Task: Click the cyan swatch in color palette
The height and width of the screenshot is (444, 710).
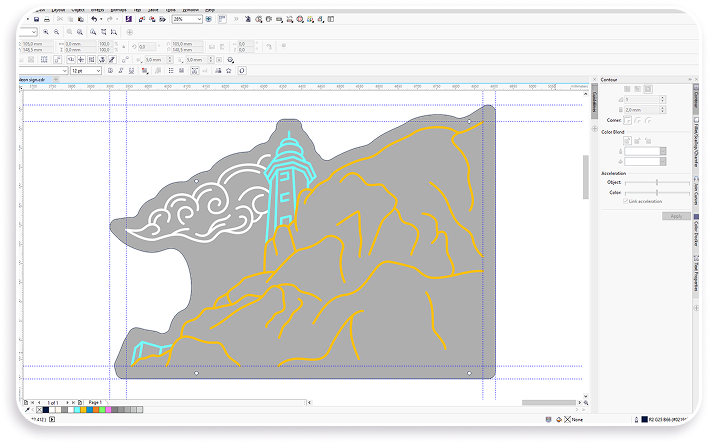Action: pos(77,410)
